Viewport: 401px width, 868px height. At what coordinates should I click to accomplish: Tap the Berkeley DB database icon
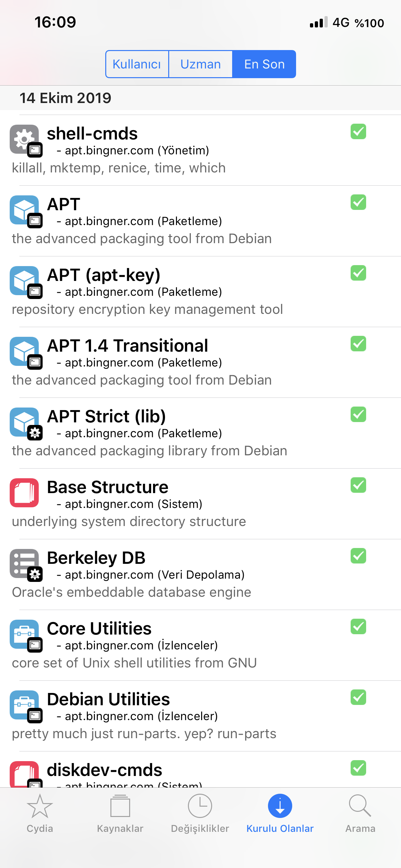pos(25,564)
